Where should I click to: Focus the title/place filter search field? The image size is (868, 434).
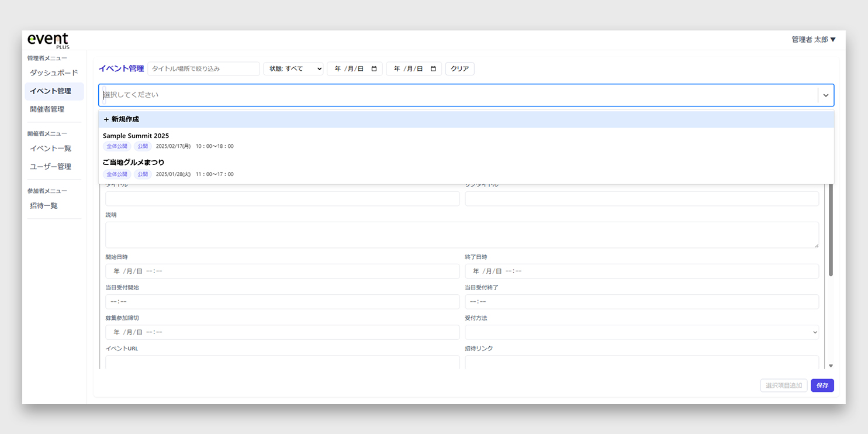coord(203,69)
